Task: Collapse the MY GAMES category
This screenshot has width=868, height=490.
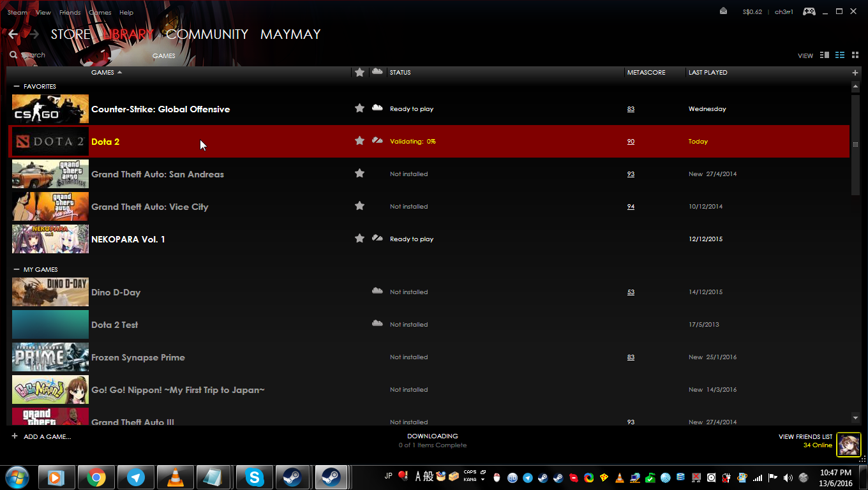Action: (17, 269)
